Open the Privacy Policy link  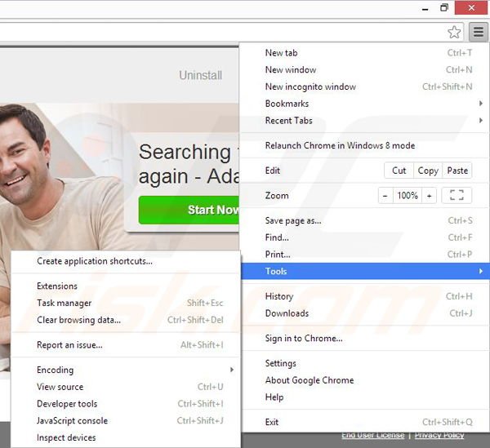point(439,435)
